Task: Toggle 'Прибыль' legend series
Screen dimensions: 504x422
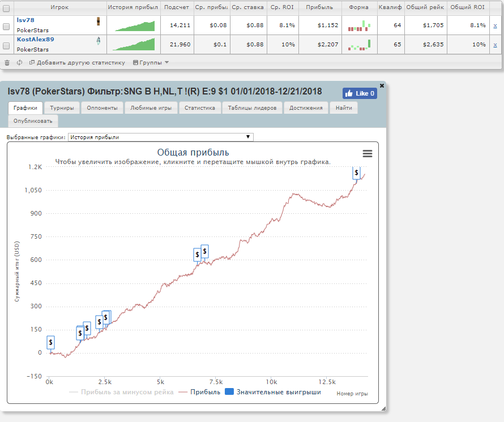Action: [199, 392]
